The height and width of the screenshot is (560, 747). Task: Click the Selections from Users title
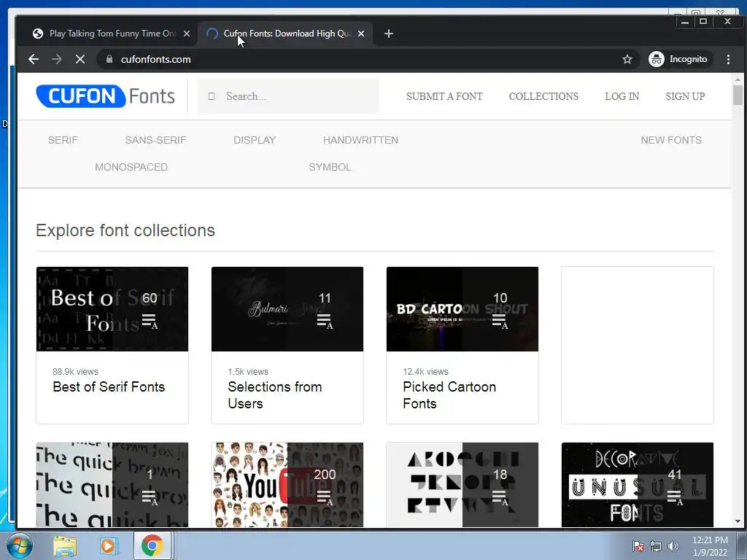click(275, 394)
